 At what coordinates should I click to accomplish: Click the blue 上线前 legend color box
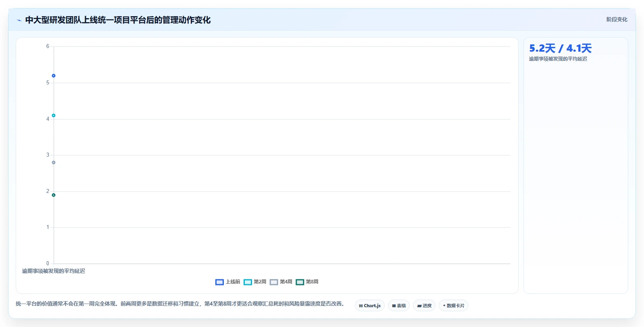pyautogui.click(x=219, y=282)
